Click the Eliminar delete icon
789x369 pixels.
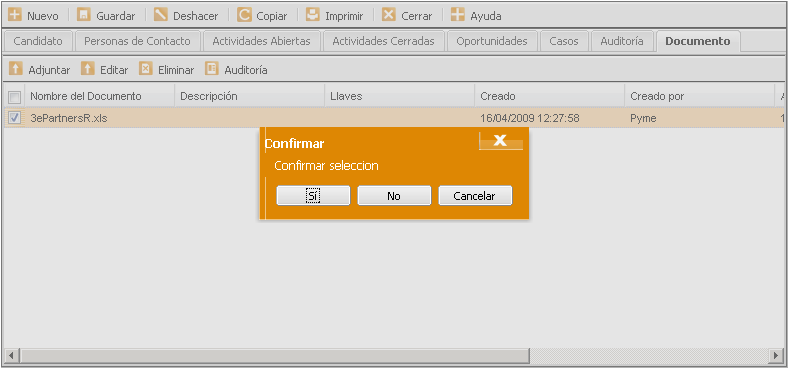tap(146, 69)
